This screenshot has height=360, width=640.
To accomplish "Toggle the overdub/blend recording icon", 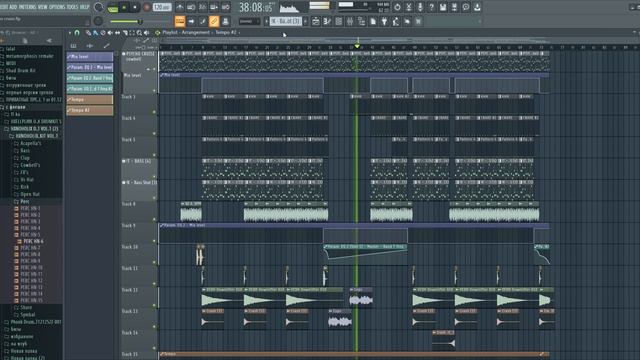I will click(x=214, y=7).
